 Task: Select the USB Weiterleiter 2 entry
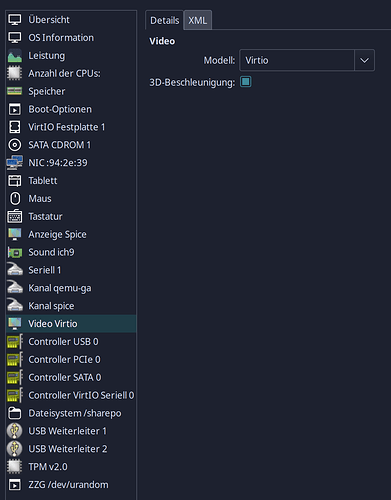(x=71, y=449)
